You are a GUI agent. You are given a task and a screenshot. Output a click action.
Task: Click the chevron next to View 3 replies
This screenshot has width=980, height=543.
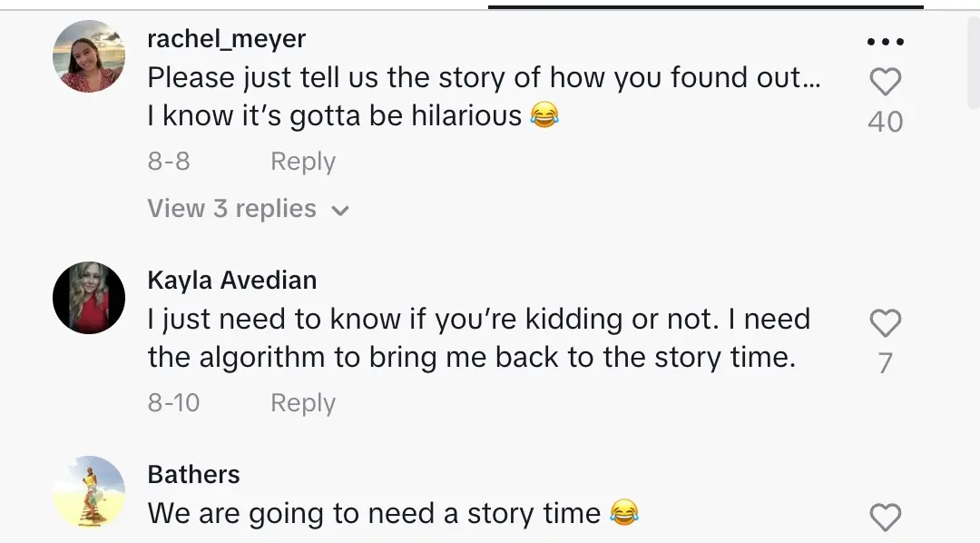340,211
